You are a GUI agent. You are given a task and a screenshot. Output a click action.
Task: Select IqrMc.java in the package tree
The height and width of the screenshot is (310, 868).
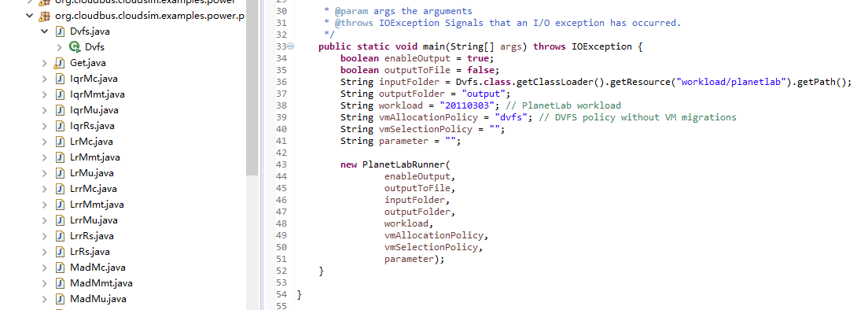94,79
